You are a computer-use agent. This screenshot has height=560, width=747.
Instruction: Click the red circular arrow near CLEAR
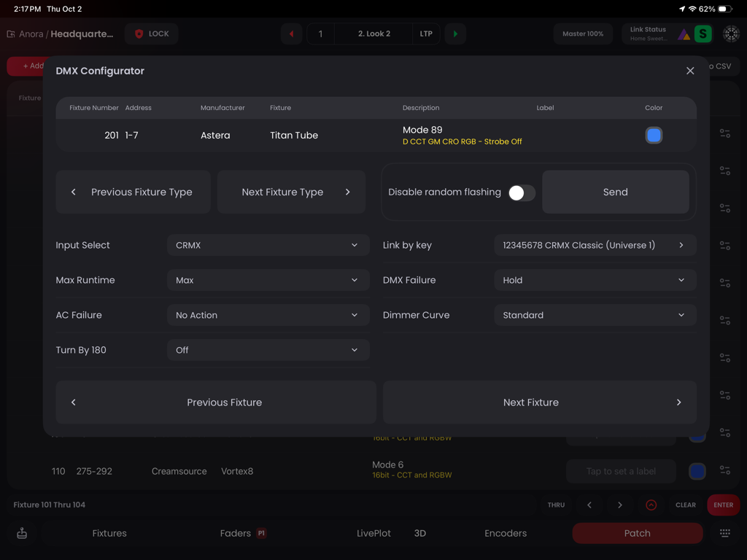point(651,505)
